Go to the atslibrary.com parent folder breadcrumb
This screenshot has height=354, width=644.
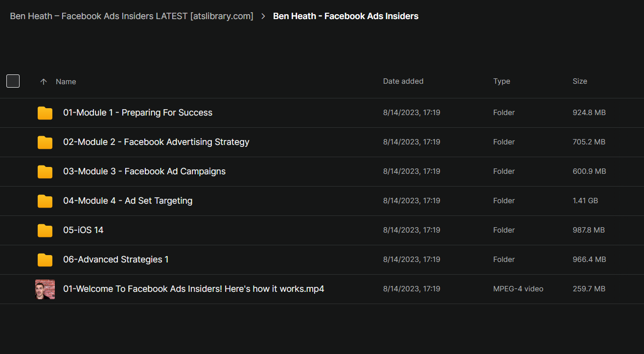pos(132,16)
